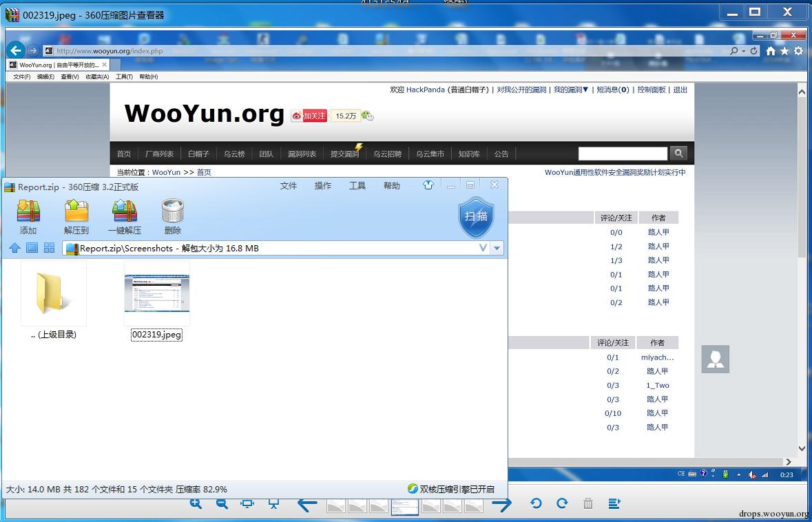Select the 002319.jpeg file in the archive
The width and height of the screenshot is (812, 522).
[157, 300]
